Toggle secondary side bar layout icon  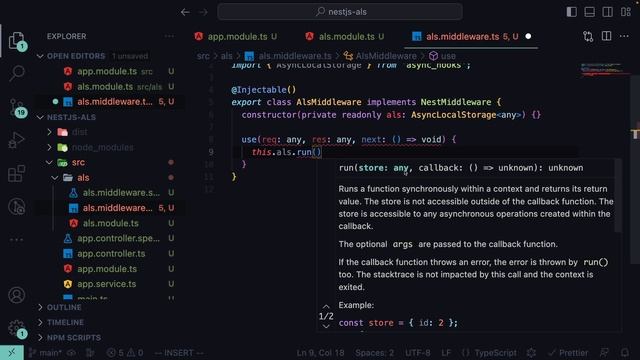(x=607, y=12)
